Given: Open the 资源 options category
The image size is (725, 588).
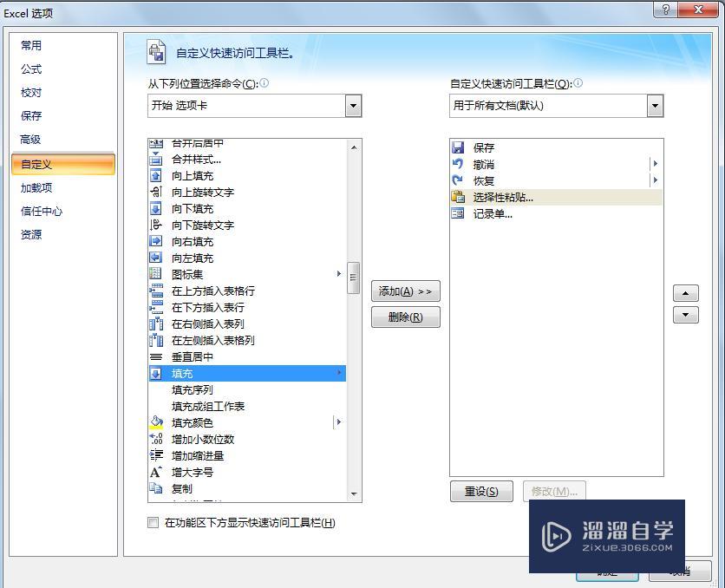Looking at the screenshot, I should (x=31, y=234).
